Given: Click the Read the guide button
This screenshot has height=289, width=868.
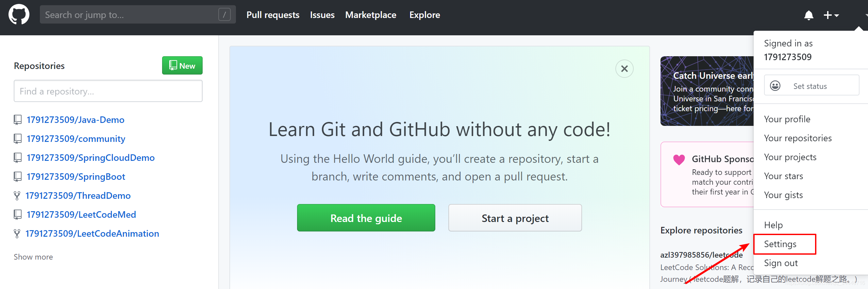Looking at the screenshot, I should [366, 218].
